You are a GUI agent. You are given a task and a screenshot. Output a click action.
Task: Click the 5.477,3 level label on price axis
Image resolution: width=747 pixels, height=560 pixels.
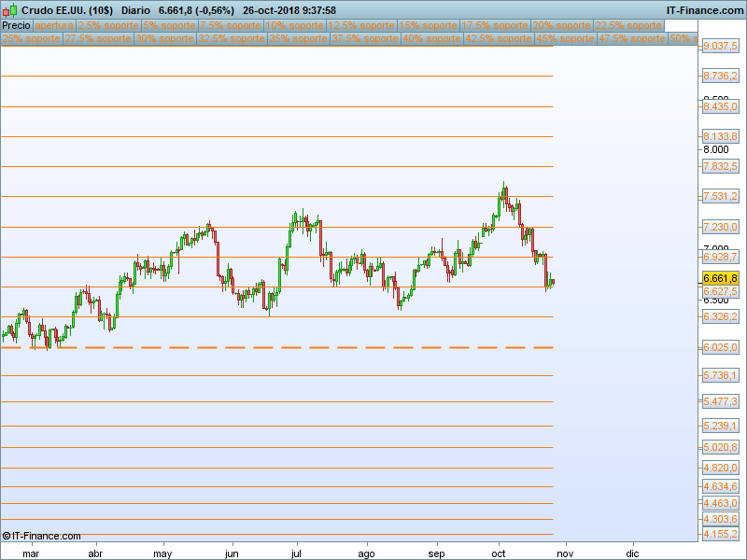click(x=720, y=402)
